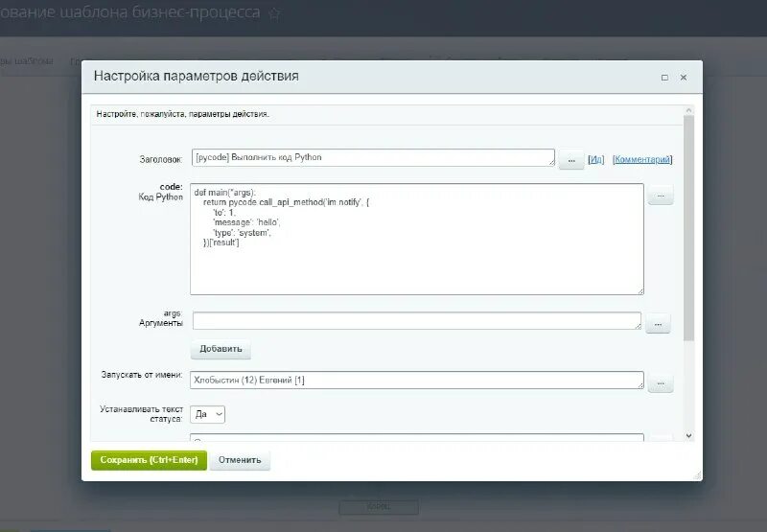The height and width of the screenshot is (532, 767).
Task: Click the Отменить button
Action: (x=240, y=460)
